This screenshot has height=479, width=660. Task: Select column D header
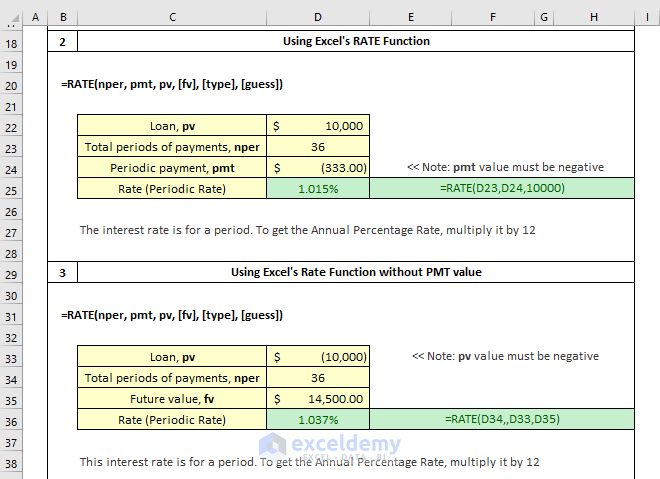[318, 17]
